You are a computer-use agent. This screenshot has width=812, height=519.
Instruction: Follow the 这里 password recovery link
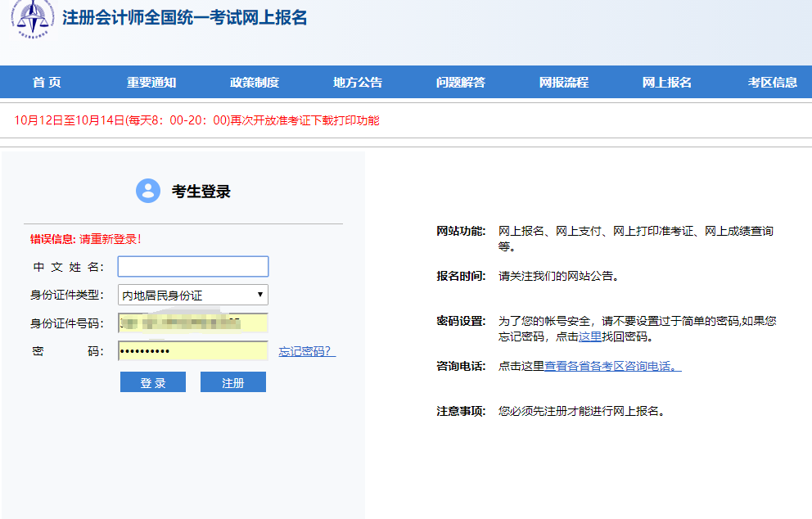click(x=589, y=336)
